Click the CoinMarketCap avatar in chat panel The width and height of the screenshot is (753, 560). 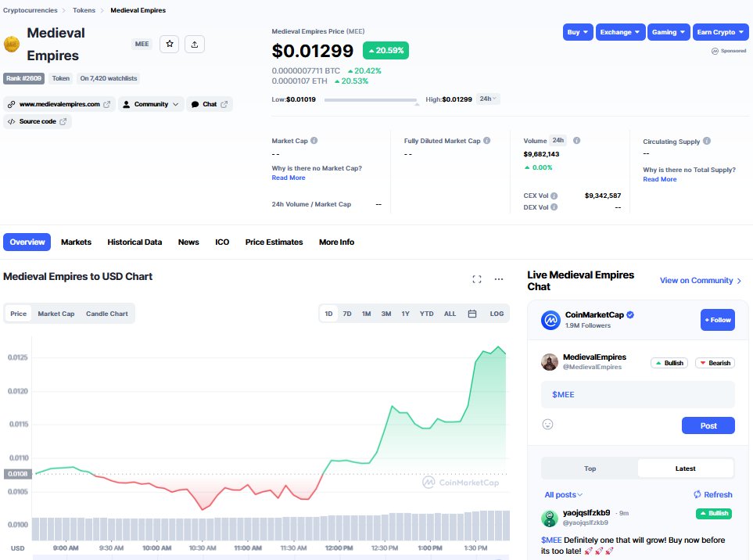tap(550, 320)
